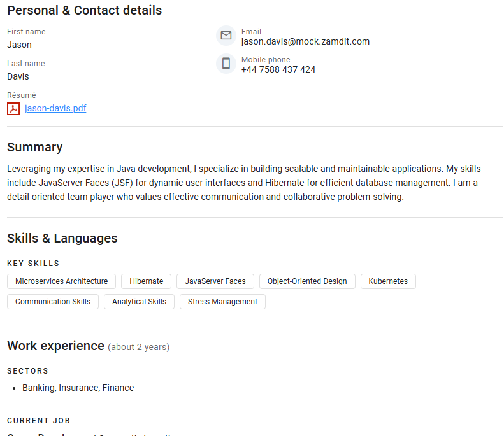
Task: Click the Skills & Languages heading
Action: click(62, 239)
